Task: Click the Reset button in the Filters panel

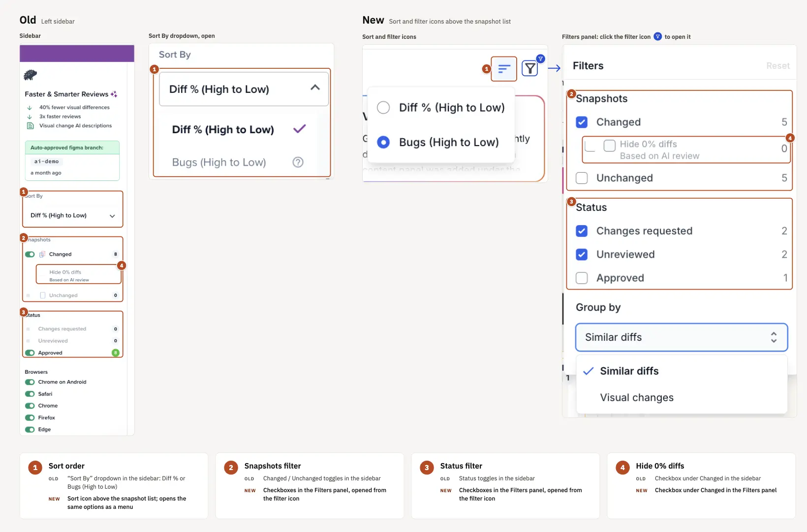Action: coord(777,66)
